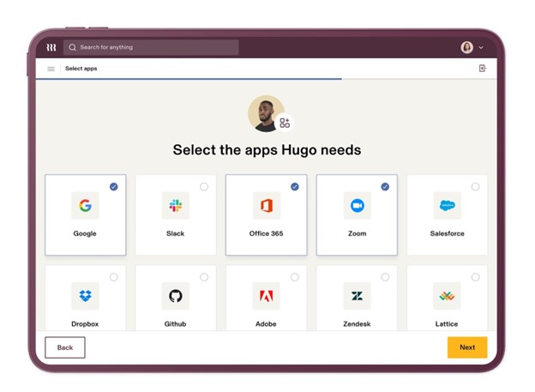Click the 'Office 365' label text
Image resolution: width=535 pixels, height=392 pixels.
click(266, 233)
